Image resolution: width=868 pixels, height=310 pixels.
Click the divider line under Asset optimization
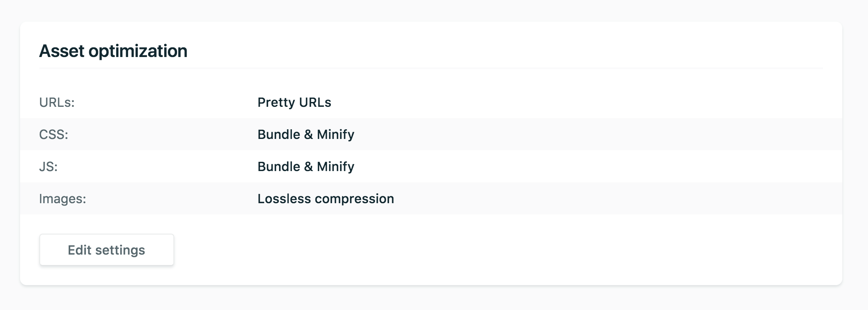(x=431, y=69)
